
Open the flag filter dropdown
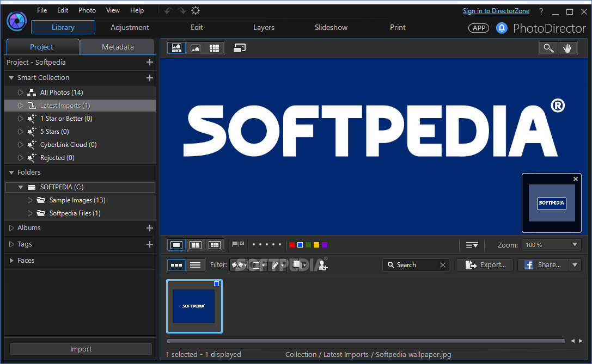click(239, 265)
